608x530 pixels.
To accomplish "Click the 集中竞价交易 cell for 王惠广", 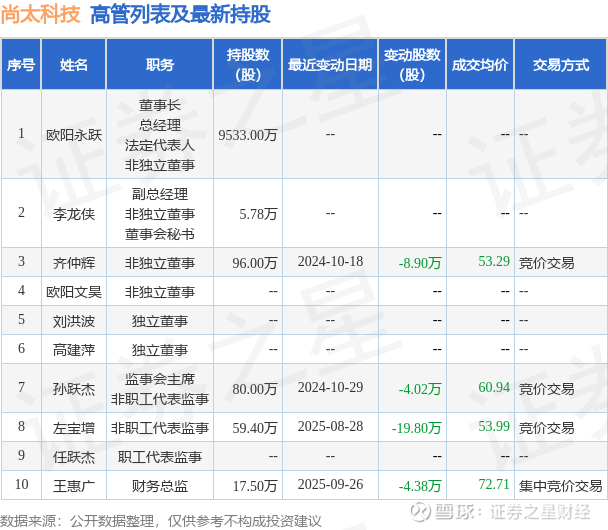I will [x=561, y=485].
